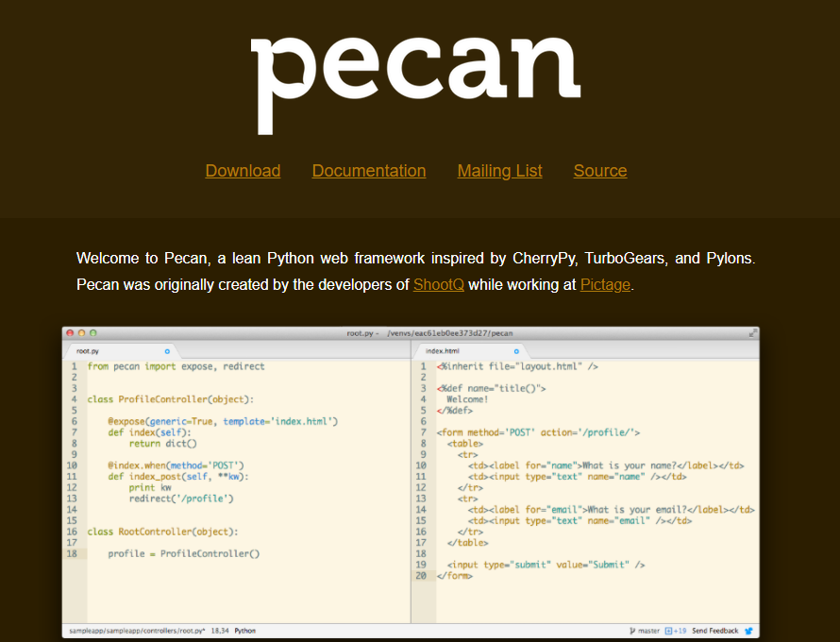Open the Download page
Image resolution: width=840 pixels, height=642 pixels.
[243, 171]
